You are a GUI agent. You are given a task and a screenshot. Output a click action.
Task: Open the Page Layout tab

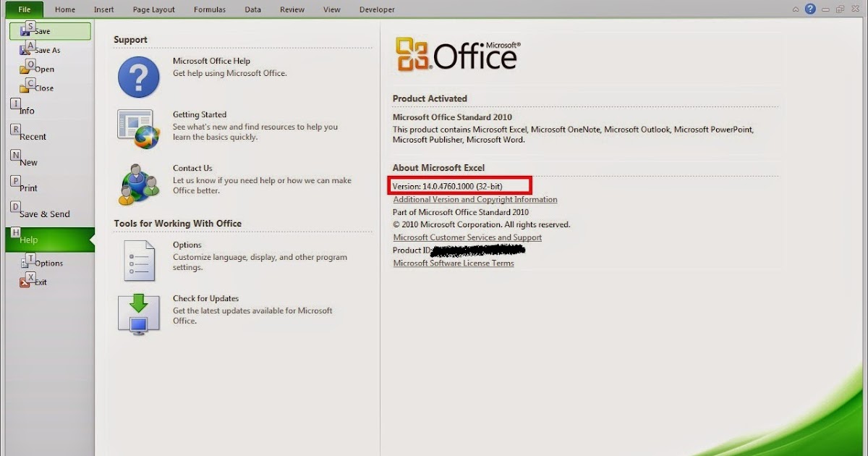click(153, 9)
